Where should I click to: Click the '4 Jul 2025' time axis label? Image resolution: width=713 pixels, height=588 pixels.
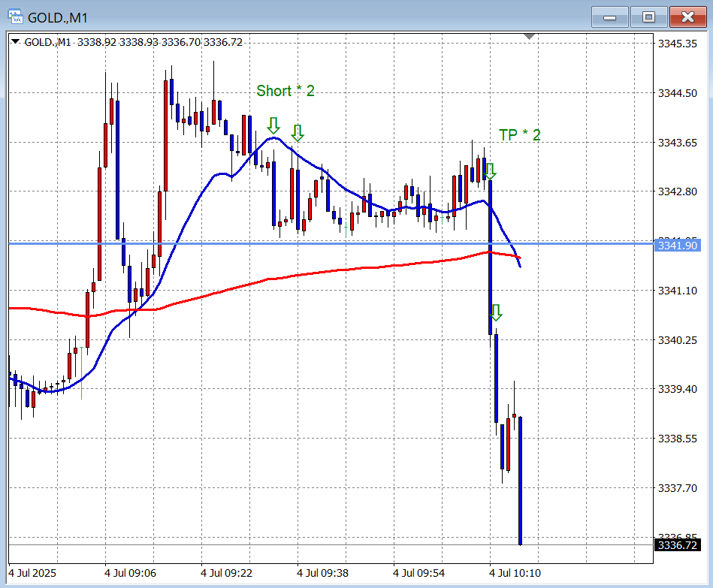[33, 573]
